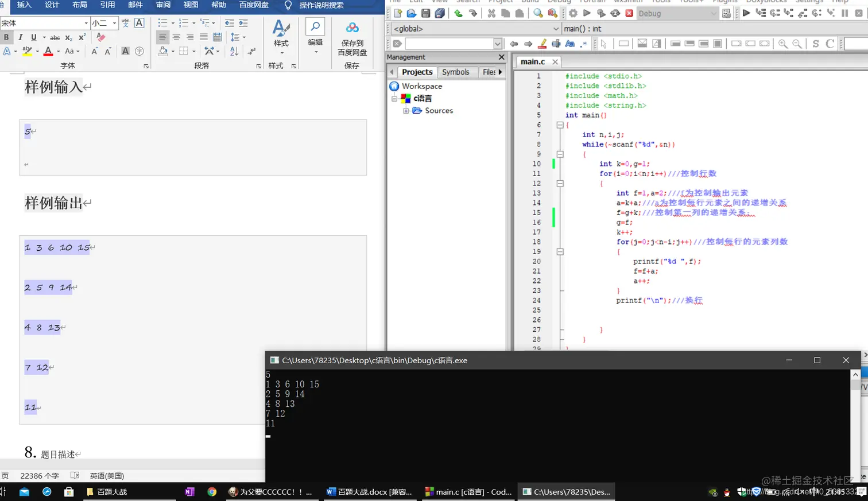
Task: Open 审阅 ribbon tab in Word
Action: coord(163,5)
